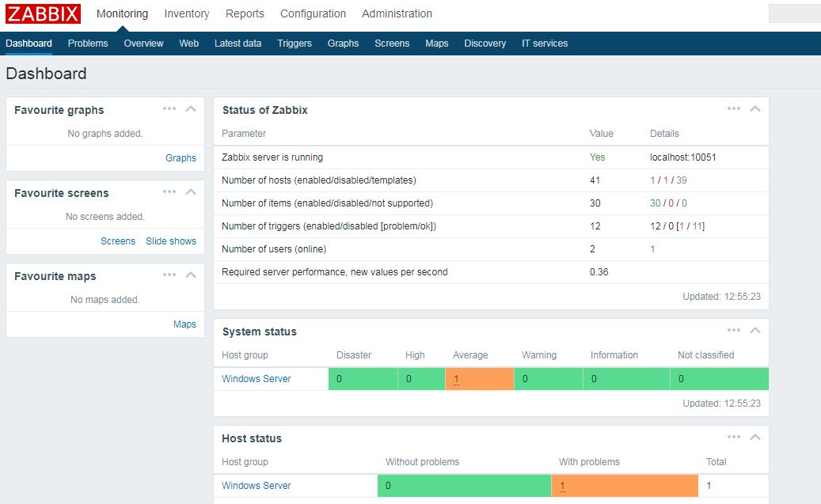This screenshot has height=504, width=821.
Task: Go to the Overview submenu
Action: (x=143, y=44)
